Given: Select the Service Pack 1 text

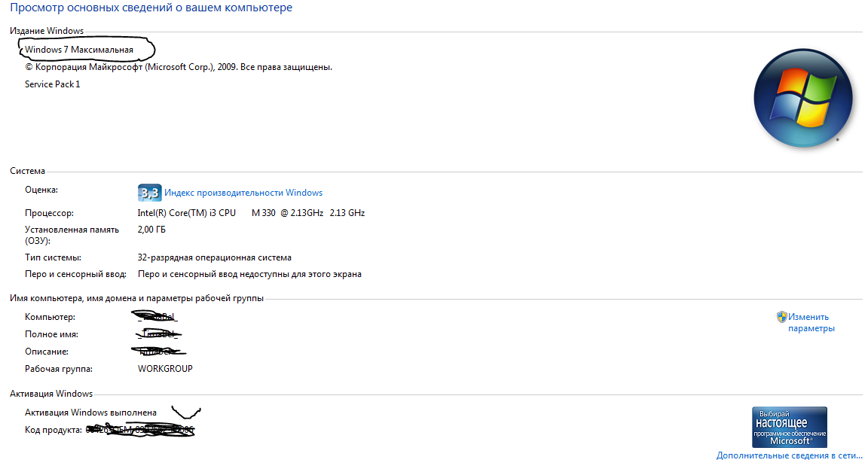Looking at the screenshot, I should tap(52, 84).
